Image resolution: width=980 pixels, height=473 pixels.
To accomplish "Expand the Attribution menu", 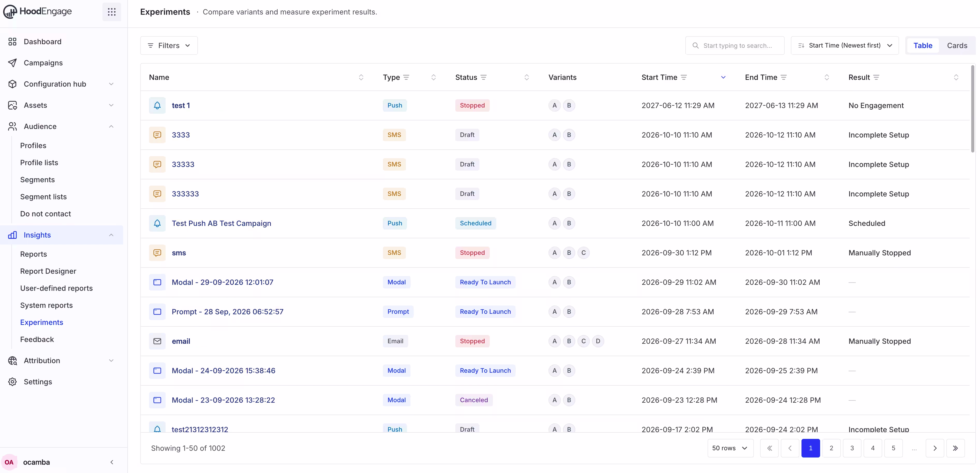I will pos(61,361).
